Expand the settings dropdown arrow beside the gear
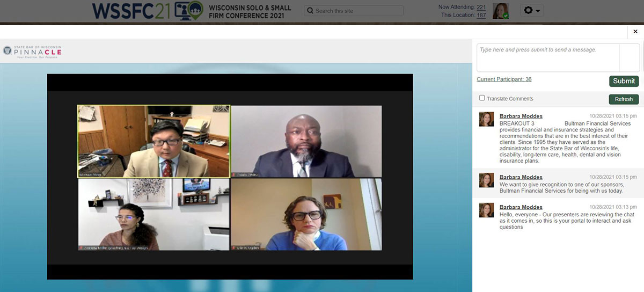The height and width of the screenshot is (292, 644). point(538,11)
